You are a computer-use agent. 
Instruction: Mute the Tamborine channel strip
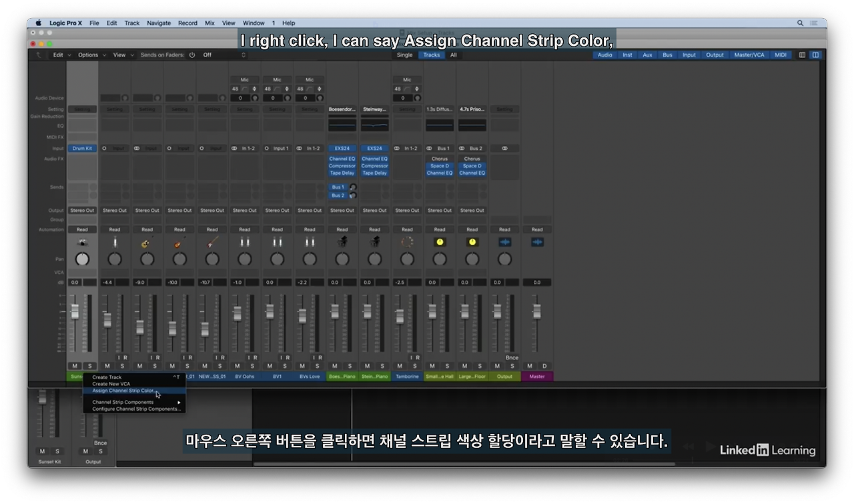coord(400,366)
